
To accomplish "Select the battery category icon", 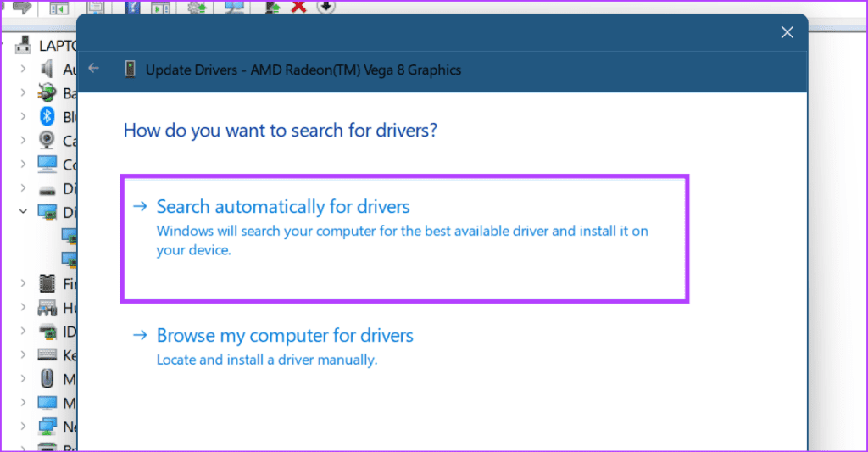I will point(47,92).
